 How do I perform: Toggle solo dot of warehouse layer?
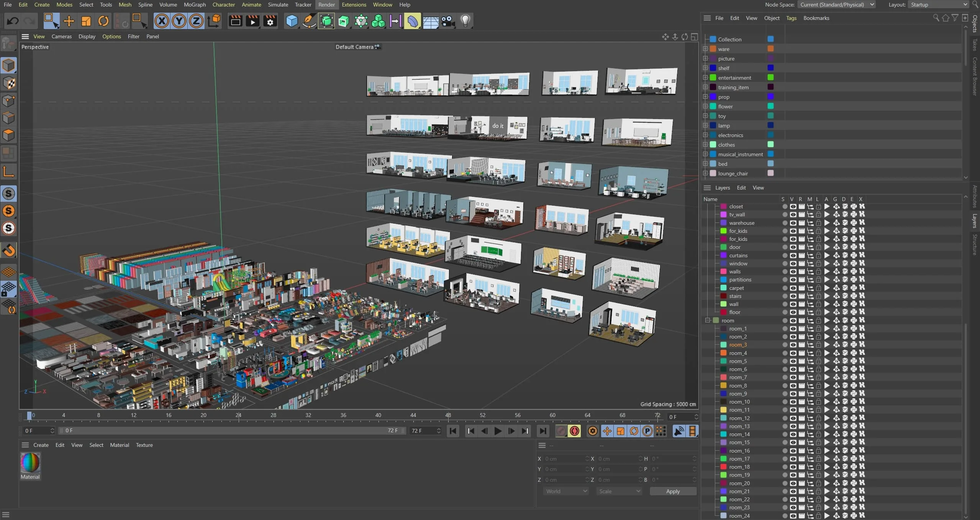785,222
